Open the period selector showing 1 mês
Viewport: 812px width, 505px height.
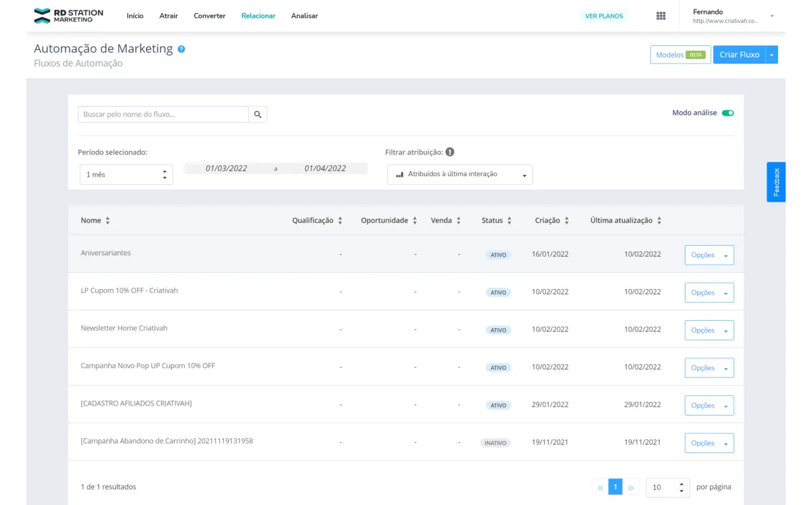[x=127, y=175]
